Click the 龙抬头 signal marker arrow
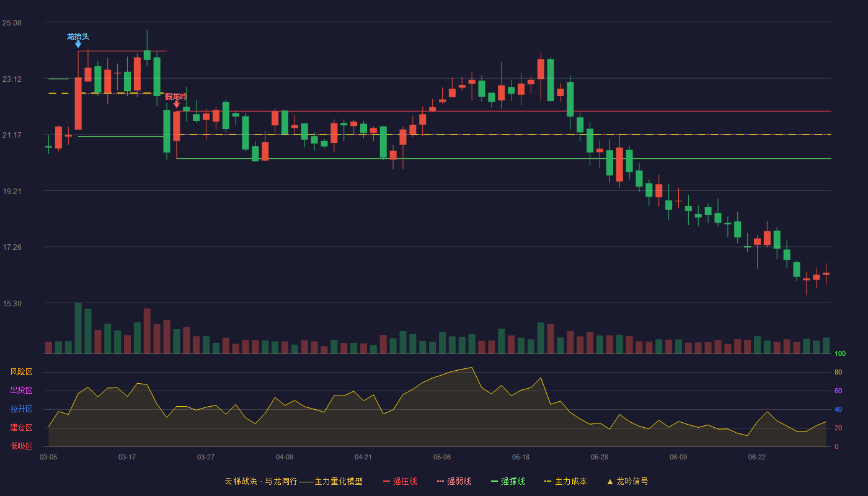Viewport: 868px width, 496px height. tap(78, 44)
